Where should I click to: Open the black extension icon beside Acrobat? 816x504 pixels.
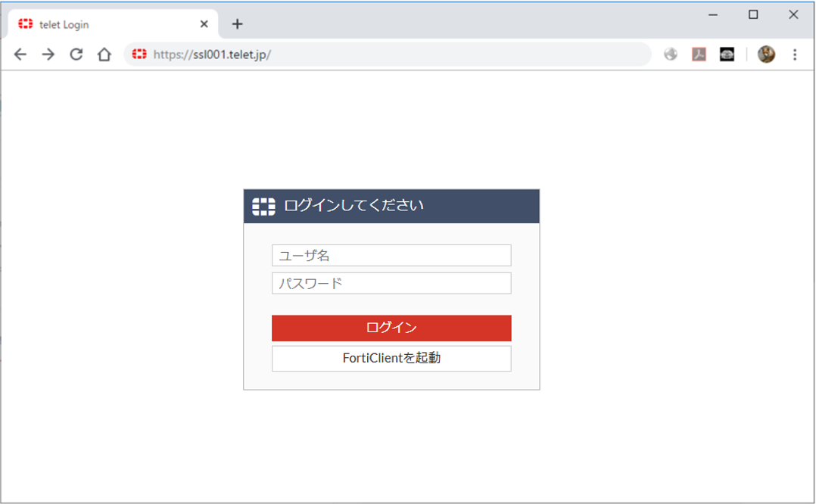727,54
